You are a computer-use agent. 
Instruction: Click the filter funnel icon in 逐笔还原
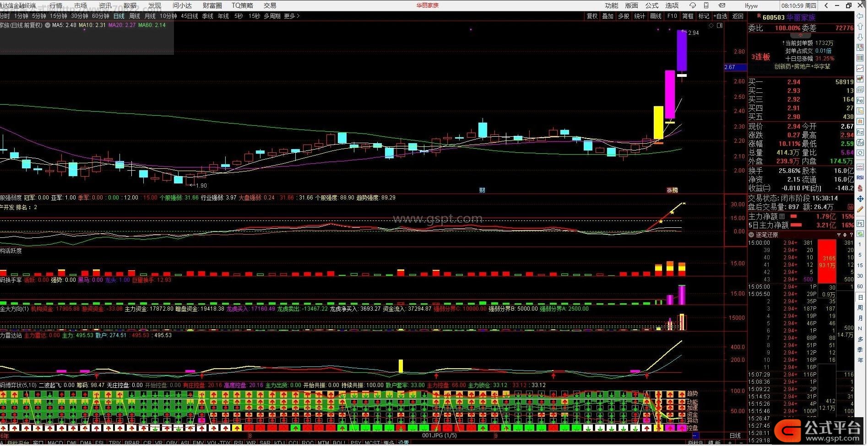839,235
